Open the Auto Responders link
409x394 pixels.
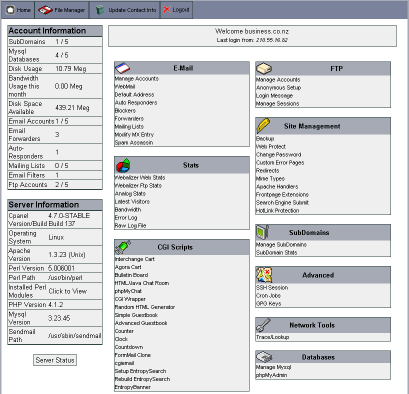[136, 103]
